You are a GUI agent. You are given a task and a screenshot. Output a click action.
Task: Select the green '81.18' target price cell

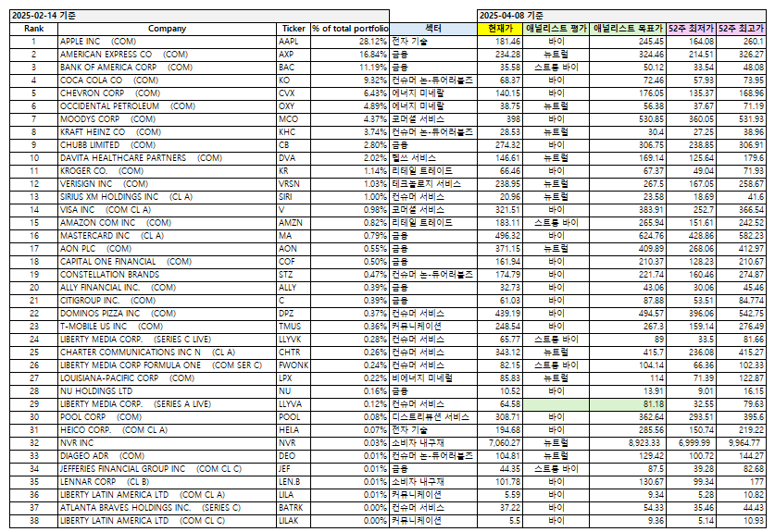coord(628,404)
